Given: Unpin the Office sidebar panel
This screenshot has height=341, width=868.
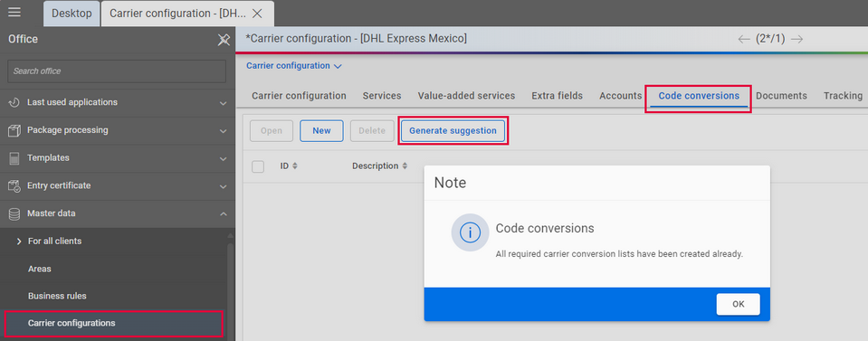Looking at the screenshot, I should [x=223, y=39].
